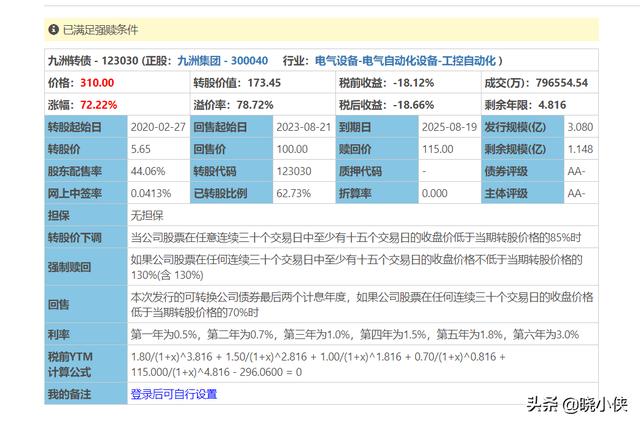Click the value 62.73%

(x=293, y=193)
